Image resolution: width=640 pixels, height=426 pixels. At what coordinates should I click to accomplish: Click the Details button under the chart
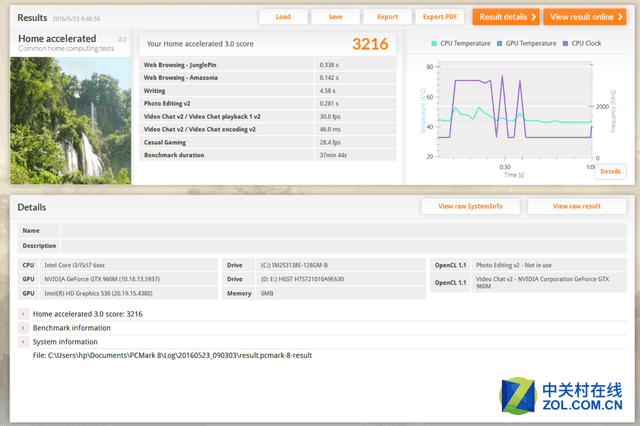pos(610,171)
